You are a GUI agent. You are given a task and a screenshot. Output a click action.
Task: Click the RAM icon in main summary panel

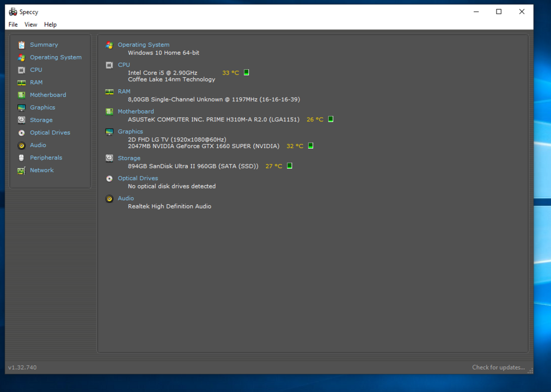tap(109, 91)
